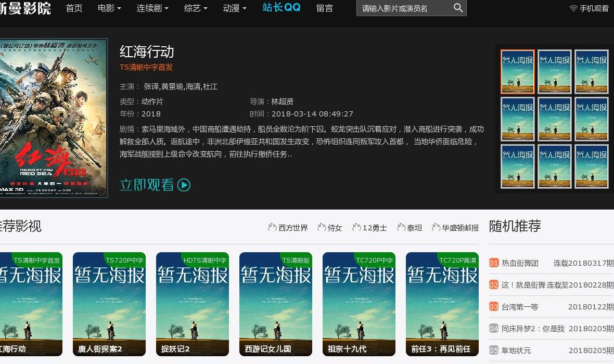The height and width of the screenshot is (364, 614).
Task: Click the wifi icon next to 手机观看
Action: tap(573, 8)
